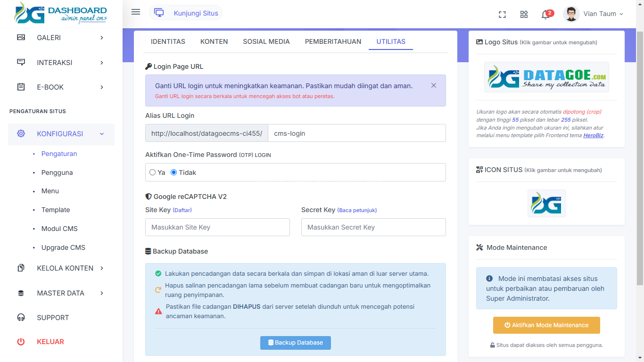Click the Datagoe site logo thumbnail

pyautogui.click(x=546, y=77)
